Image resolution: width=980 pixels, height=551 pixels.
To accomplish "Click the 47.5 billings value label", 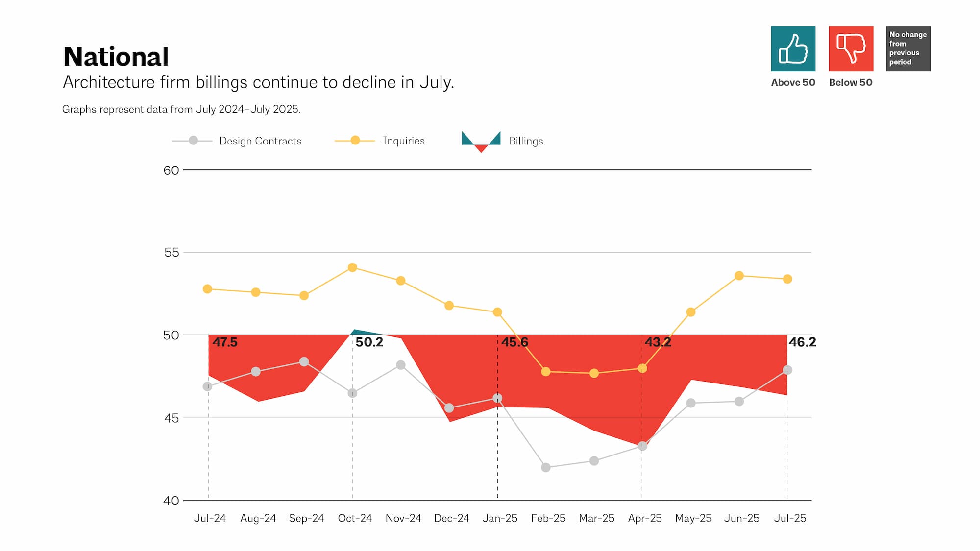I will 225,342.
